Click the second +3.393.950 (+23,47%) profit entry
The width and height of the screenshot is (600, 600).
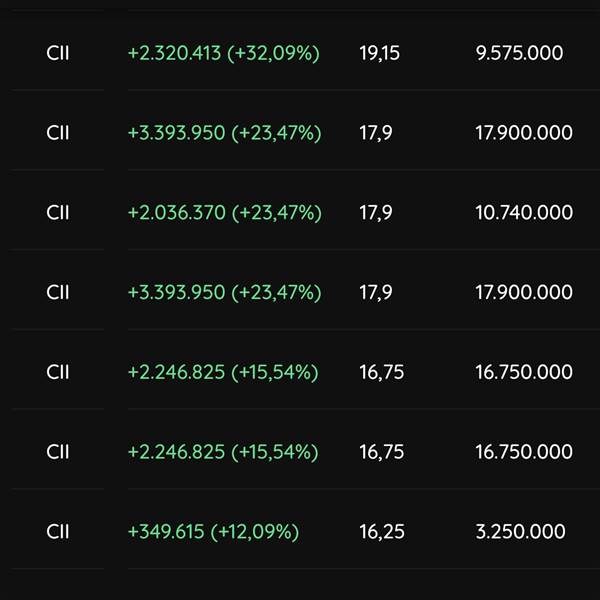(224, 292)
